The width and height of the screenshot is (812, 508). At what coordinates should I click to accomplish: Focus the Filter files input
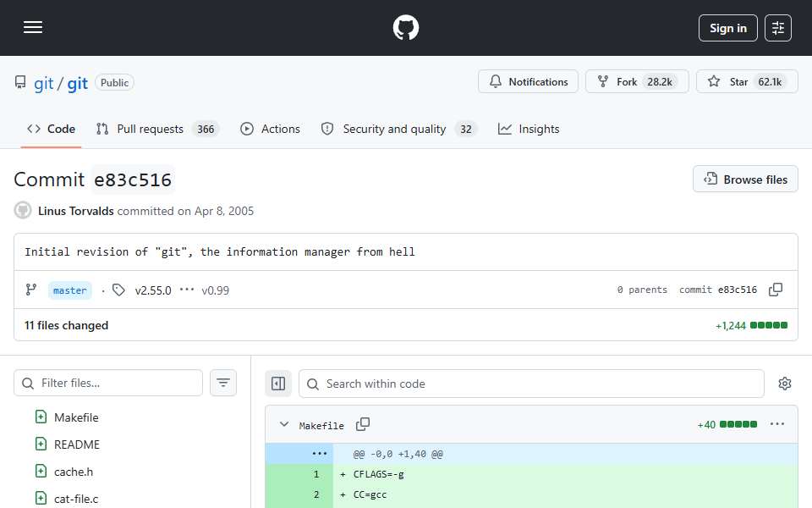point(108,383)
